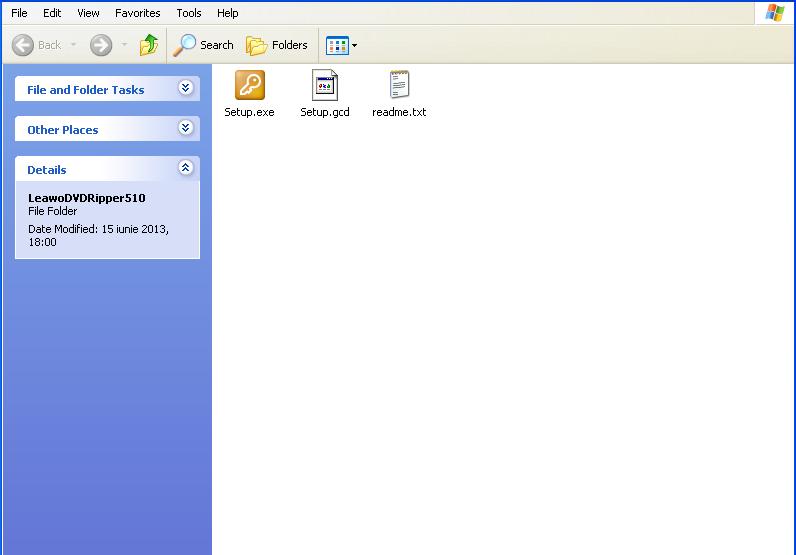Open the Help menu
The image size is (796, 555).
click(x=227, y=13)
